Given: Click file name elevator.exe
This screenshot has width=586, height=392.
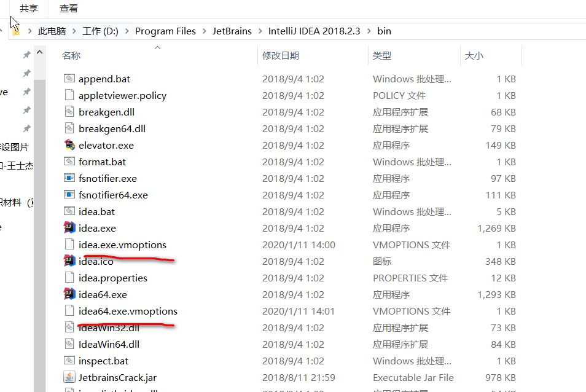Looking at the screenshot, I should point(106,146).
